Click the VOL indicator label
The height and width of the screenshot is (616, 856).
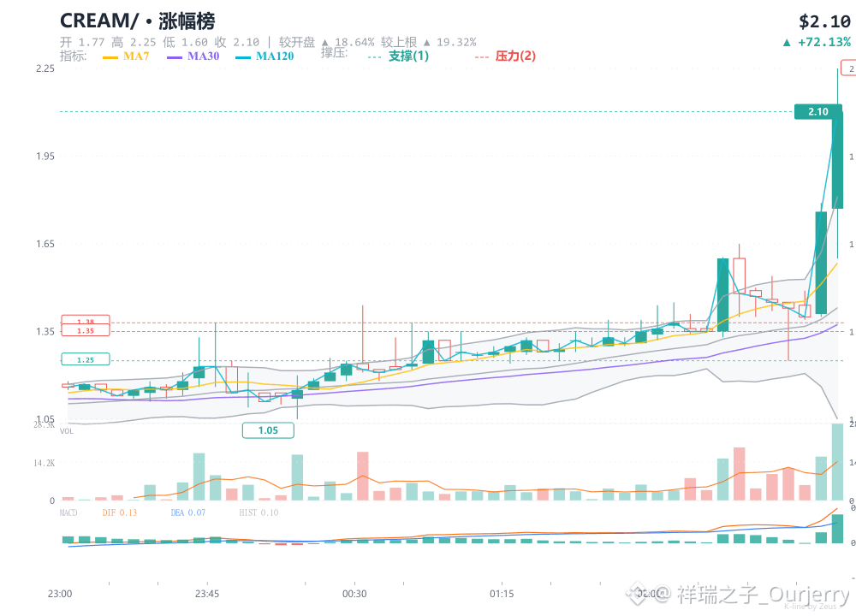67,431
